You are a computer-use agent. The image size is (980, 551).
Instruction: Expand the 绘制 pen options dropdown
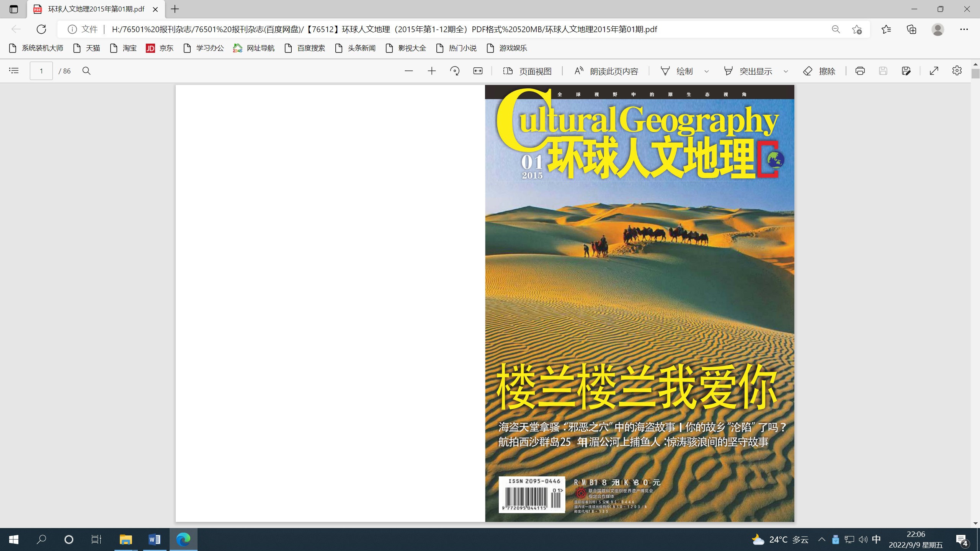click(x=707, y=71)
